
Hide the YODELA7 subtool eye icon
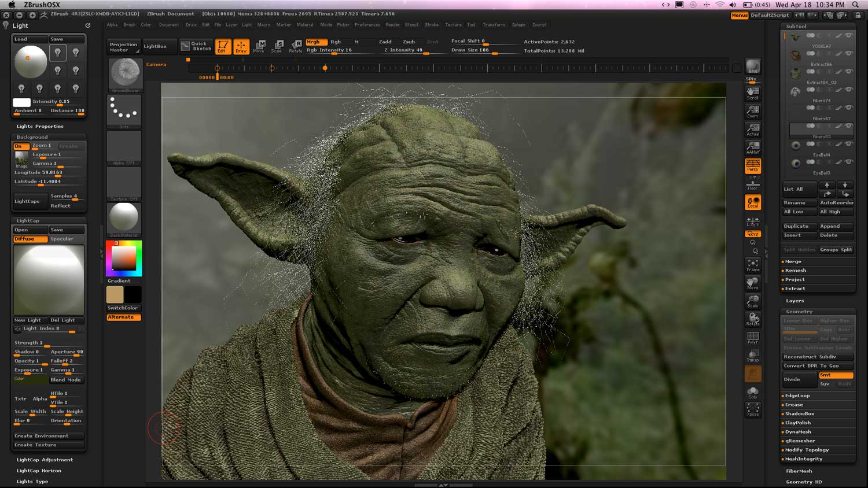coord(849,35)
